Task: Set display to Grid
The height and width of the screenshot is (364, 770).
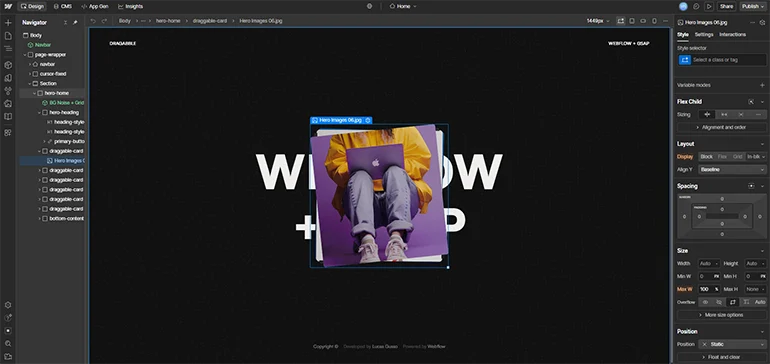Action: click(x=738, y=157)
